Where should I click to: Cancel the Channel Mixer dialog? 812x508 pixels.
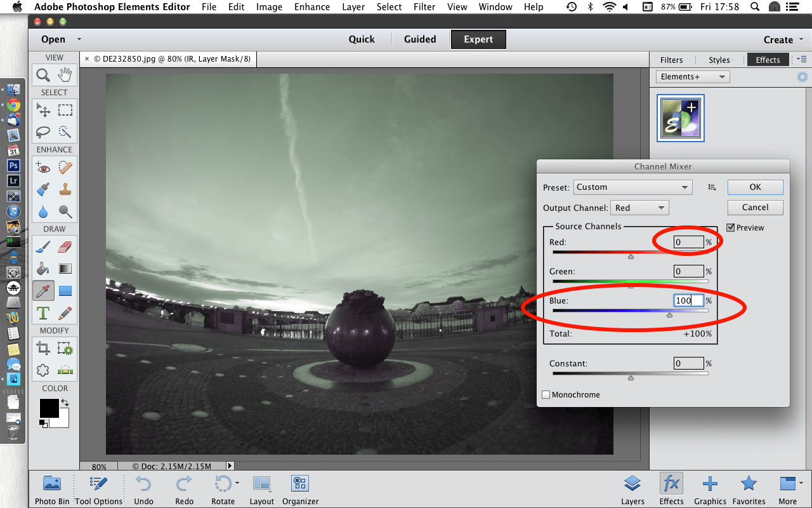755,207
